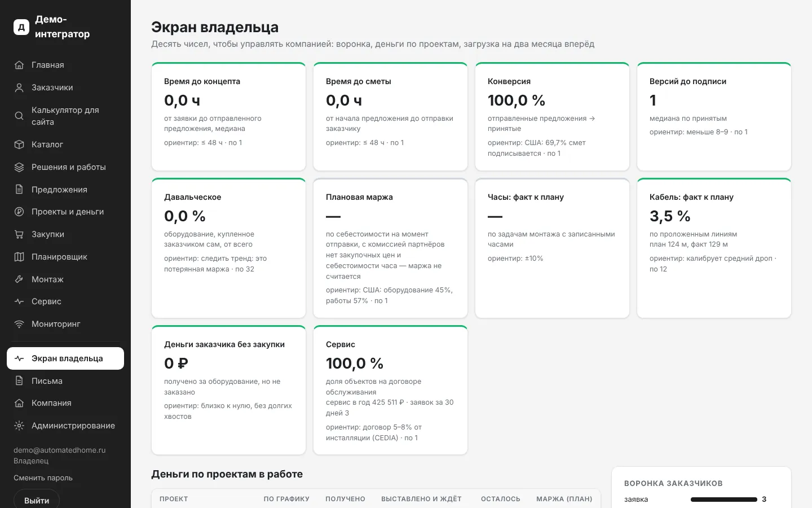
Task: Click the Кабель: факт к плану card
Action: click(x=714, y=248)
